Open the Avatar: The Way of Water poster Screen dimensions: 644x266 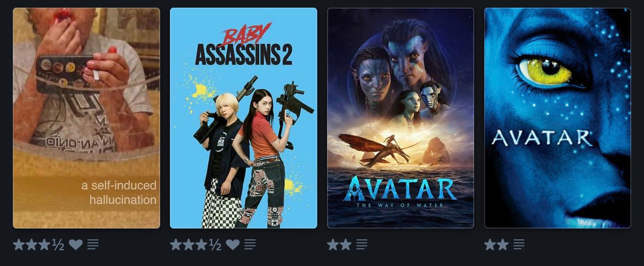click(x=400, y=118)
